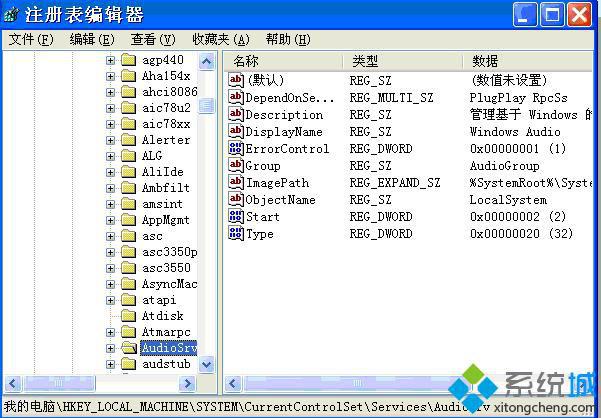The height and width of the screenshot is (418, 601).
Task: Open the 文件(F) menu
Action: click(x=31, y=39)
